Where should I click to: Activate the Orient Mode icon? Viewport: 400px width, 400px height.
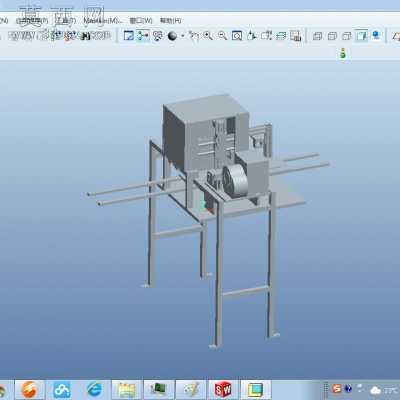(158, 35)
